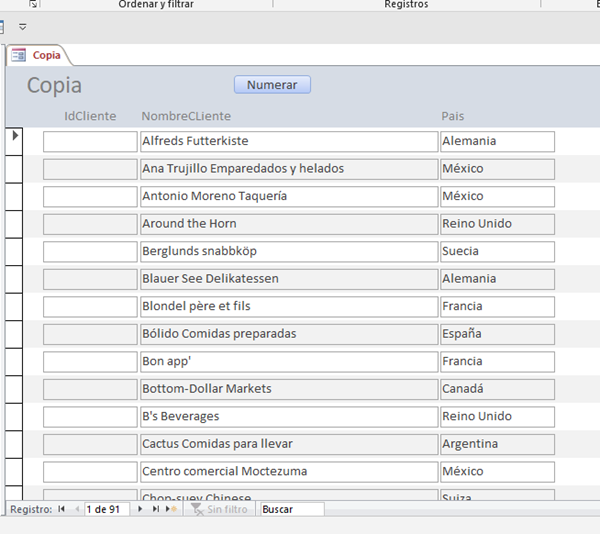Switch to the Copia form tab
Image resolution: width=600 pixels, height=534 pixels.
click(46, 55)
